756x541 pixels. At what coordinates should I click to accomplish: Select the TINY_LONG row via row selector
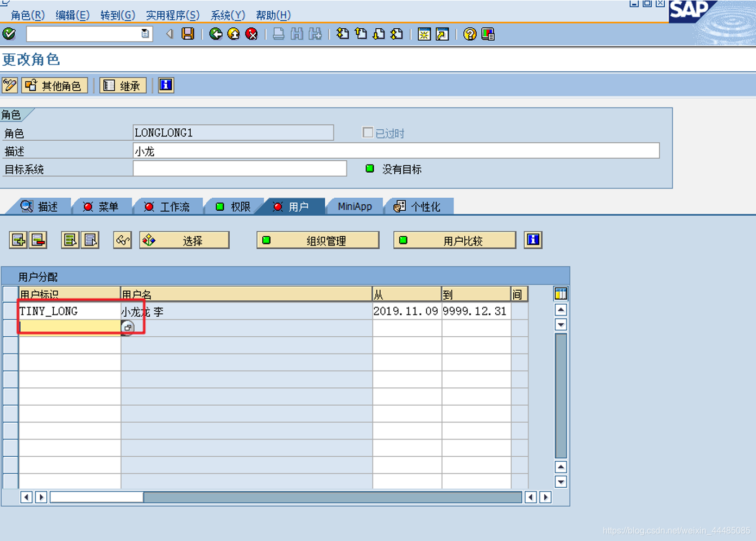tap(10, 311)
